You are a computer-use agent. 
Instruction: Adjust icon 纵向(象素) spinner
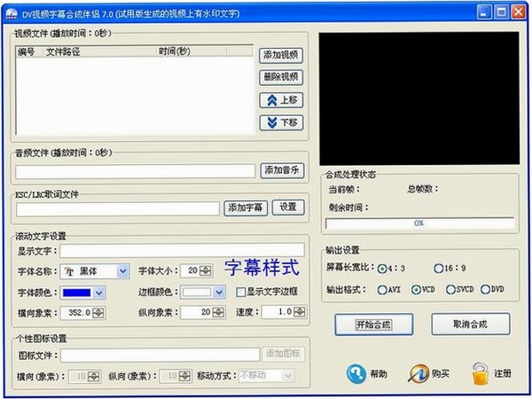point(184,376)
